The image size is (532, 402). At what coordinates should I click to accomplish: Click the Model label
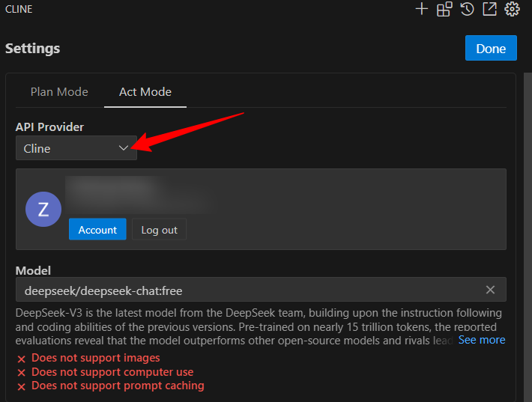(33, 270)
